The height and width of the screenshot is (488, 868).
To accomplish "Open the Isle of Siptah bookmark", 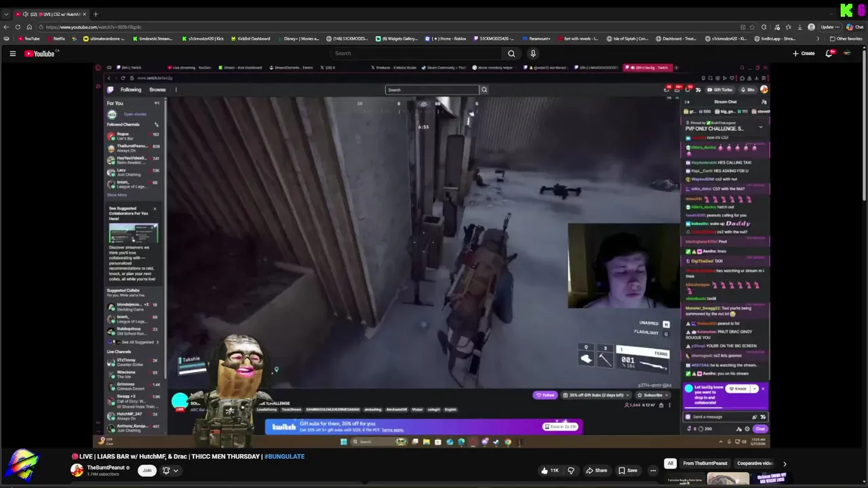I will click(627, 39).
